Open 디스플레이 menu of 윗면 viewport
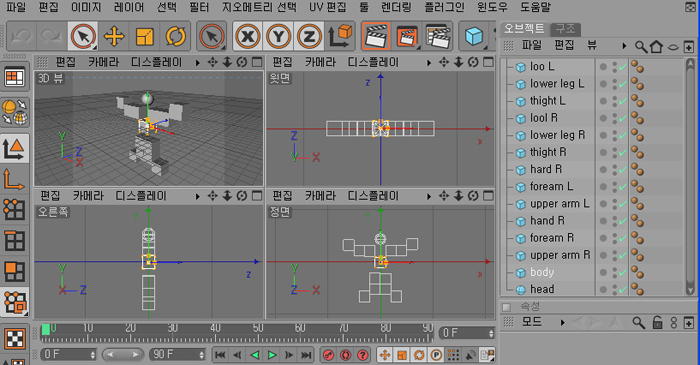The height and width of the screenshot is (365, 700). 373,62
